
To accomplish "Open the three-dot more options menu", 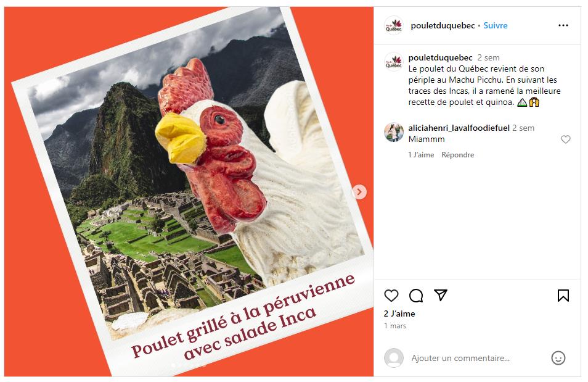I will coord(563,25).
